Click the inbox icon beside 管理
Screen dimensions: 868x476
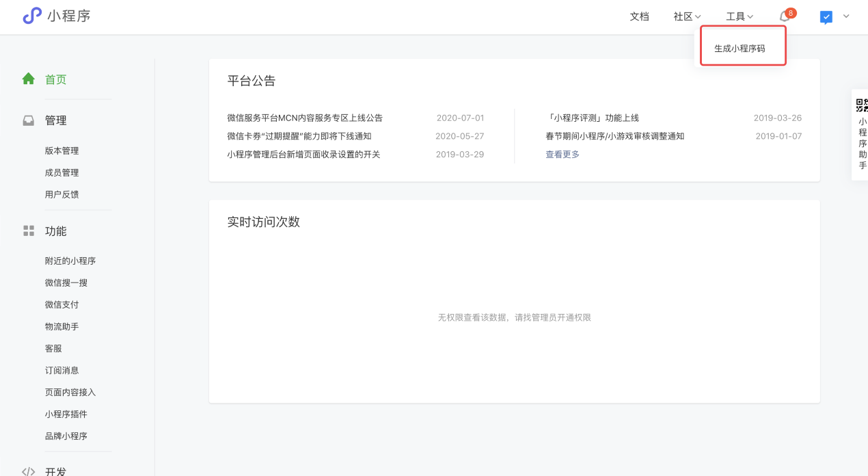tap(29, 120)
